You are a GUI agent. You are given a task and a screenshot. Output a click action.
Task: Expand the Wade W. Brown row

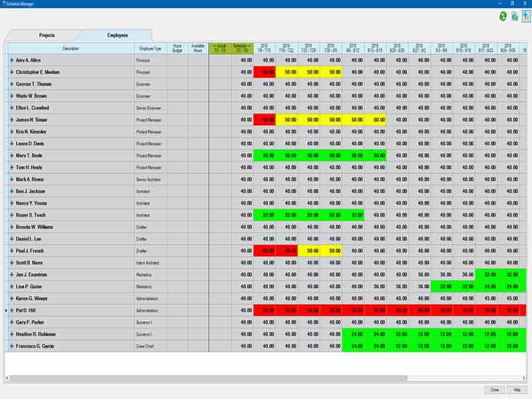11,96
